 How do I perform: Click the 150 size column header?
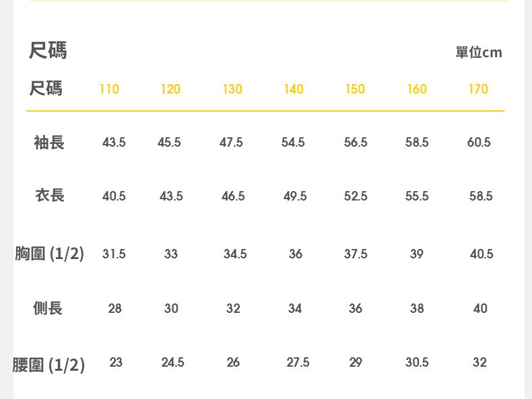point(355,89)
